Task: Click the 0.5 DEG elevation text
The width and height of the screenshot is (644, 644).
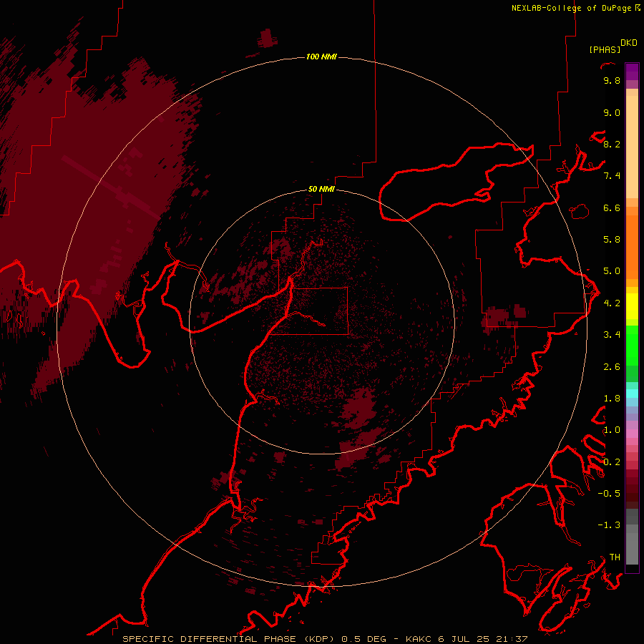Action: [x=364, y=639]
